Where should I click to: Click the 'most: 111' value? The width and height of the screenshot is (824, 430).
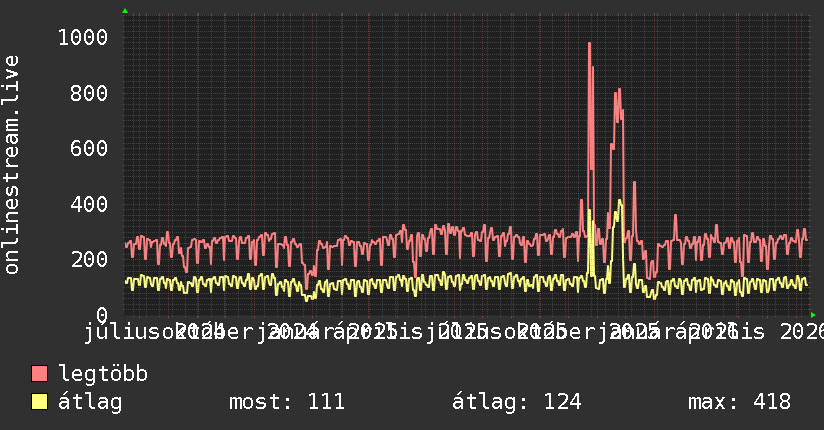287,402
